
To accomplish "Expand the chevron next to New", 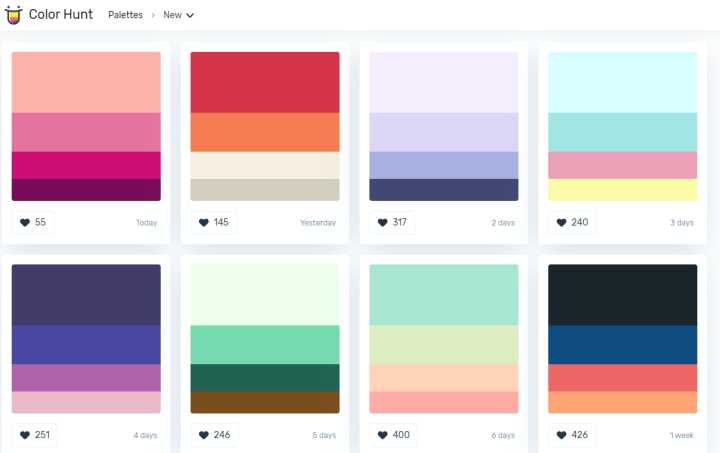I will click(x=190, y=16).
